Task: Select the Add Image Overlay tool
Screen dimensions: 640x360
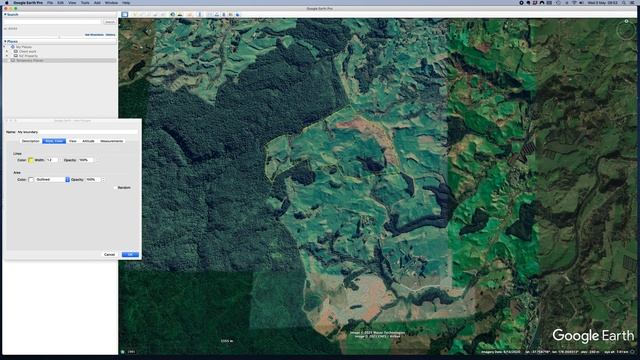Action: coord(155,14)
